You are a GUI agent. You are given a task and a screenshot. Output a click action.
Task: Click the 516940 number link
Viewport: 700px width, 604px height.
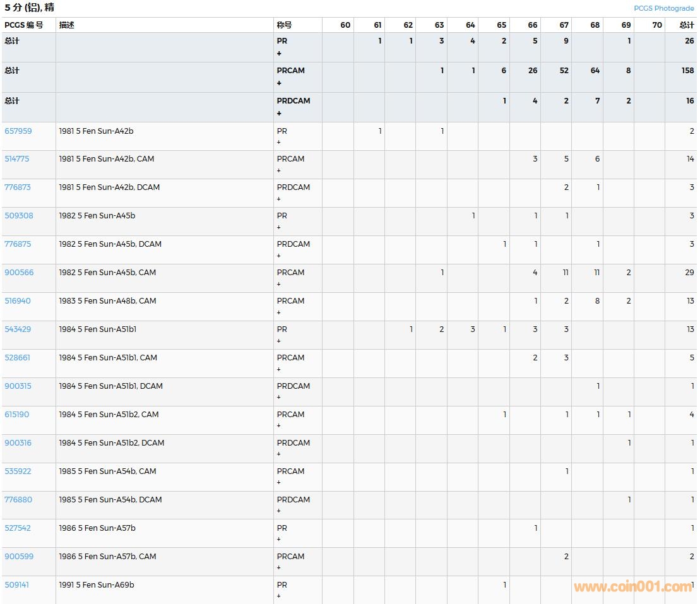pyautogui.click(x=18, y=301)
